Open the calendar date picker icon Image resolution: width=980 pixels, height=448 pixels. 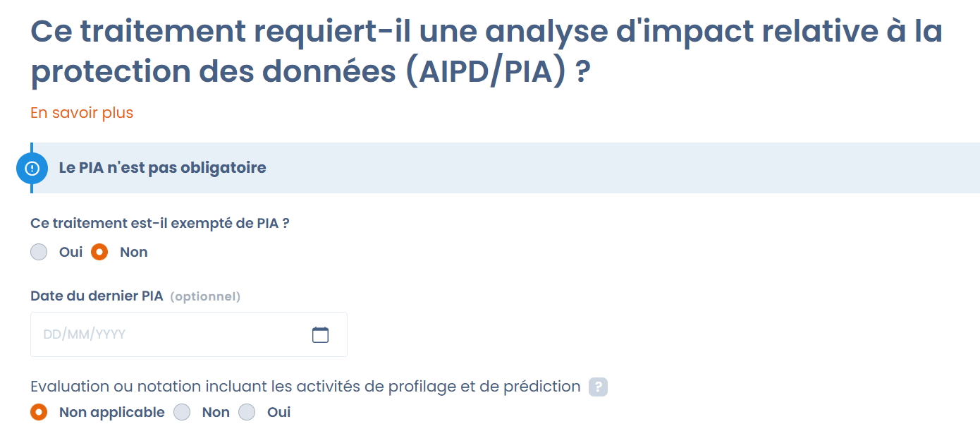(x=320, y=334)
